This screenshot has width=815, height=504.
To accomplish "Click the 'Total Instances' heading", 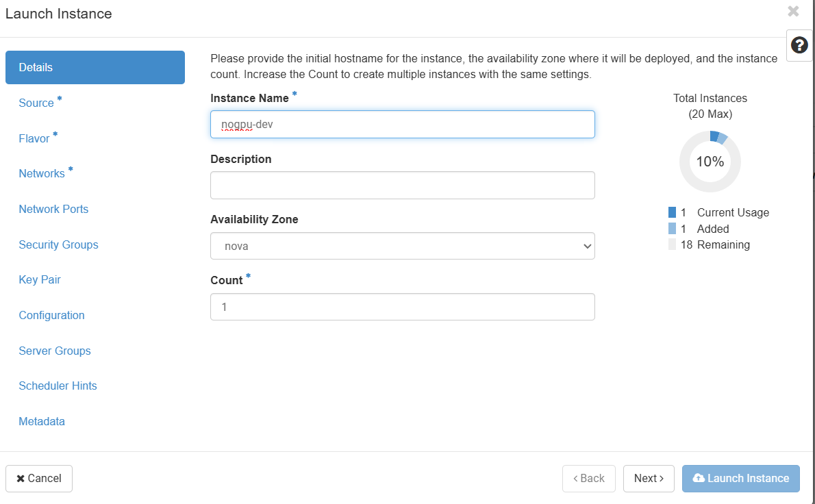I will pos(710,98).
